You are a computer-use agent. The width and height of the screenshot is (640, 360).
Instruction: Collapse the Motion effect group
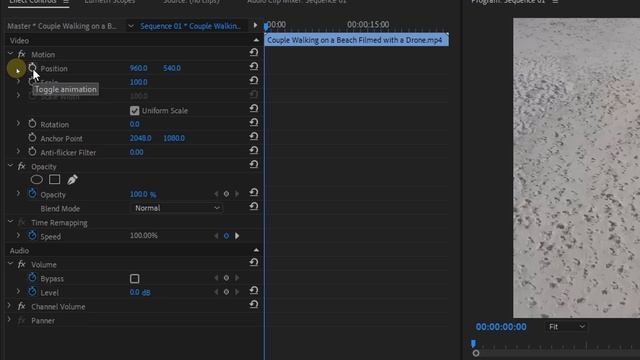pyautogui.click(x=10, y=53)
